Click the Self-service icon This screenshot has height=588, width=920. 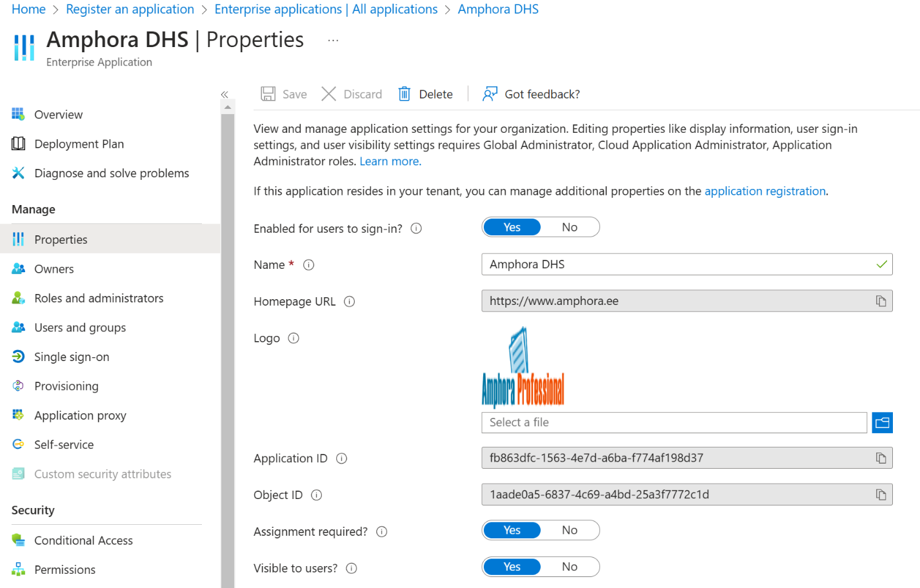(18, 444)
